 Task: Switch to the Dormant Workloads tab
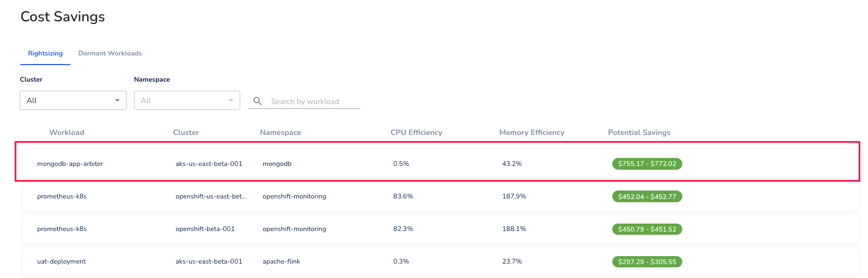[x=110, y=53]
